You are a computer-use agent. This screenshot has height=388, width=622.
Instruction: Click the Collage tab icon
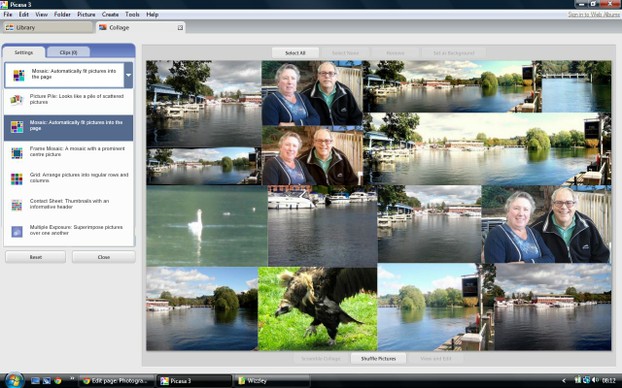103,27
